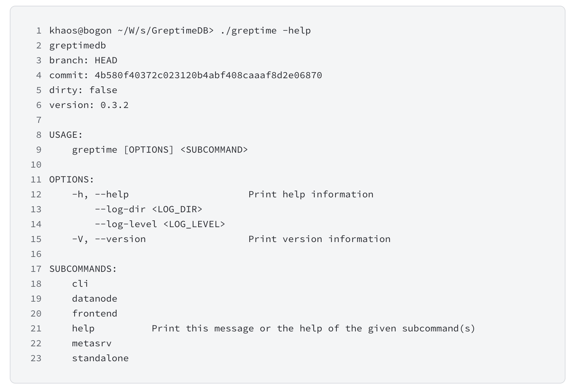This screenshot has height=392, width=578.
Task: Click the 'metasrv' subcommand
Action: click(x=92, y=343)
